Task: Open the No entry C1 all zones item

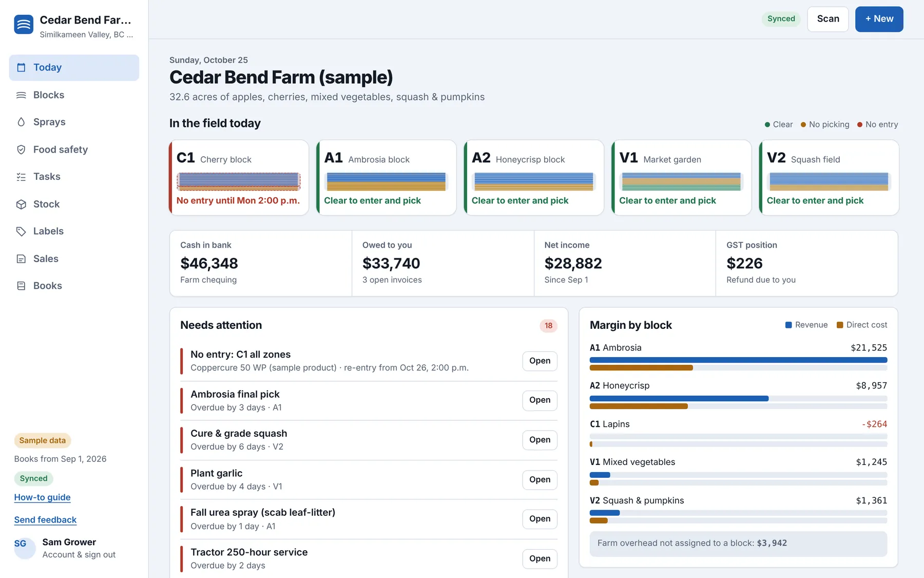Action: (x=540, y=361)
